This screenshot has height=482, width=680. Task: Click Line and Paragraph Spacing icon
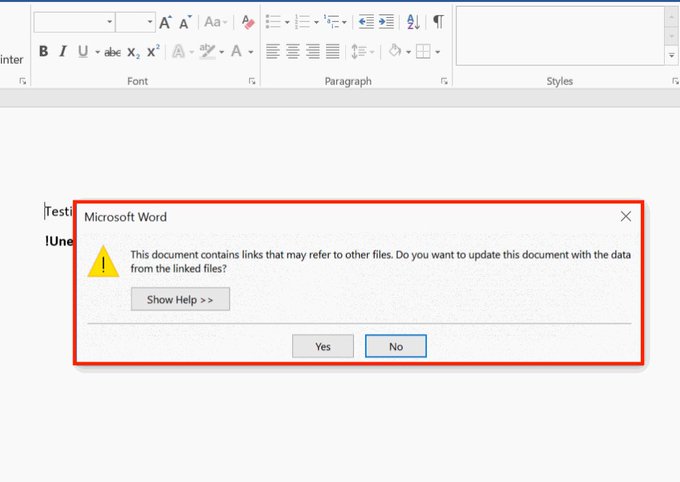[x=359, y=52]
